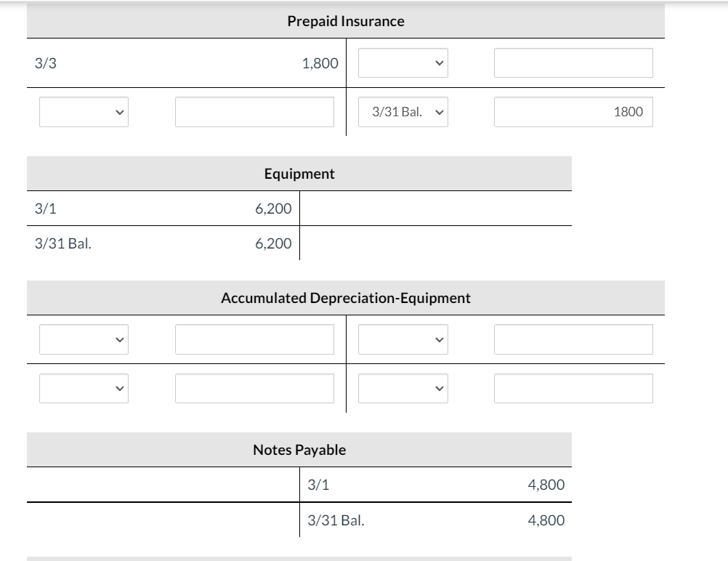The width and height of the screenshot is (728, 561).
Task: Open the 3/31 Bal. dropdown in Prepaid Insurance
Action: 403,111
